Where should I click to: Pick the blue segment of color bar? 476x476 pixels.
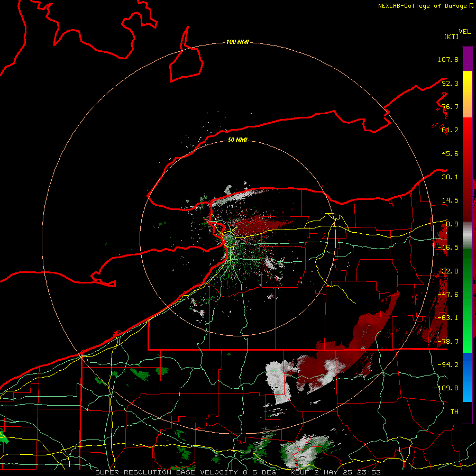467,377
